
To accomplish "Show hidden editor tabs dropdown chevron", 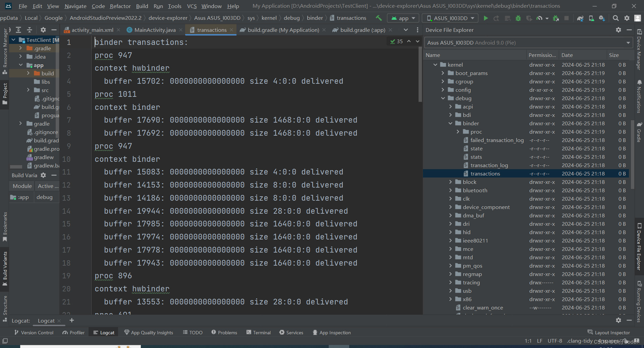I will point(406,30).
